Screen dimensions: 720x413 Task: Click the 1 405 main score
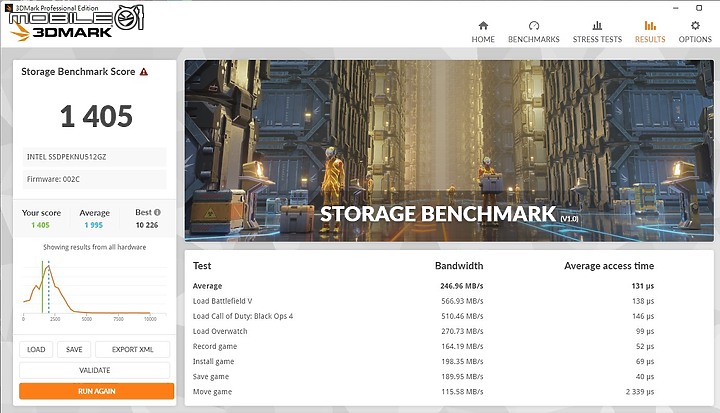[96, 116]
